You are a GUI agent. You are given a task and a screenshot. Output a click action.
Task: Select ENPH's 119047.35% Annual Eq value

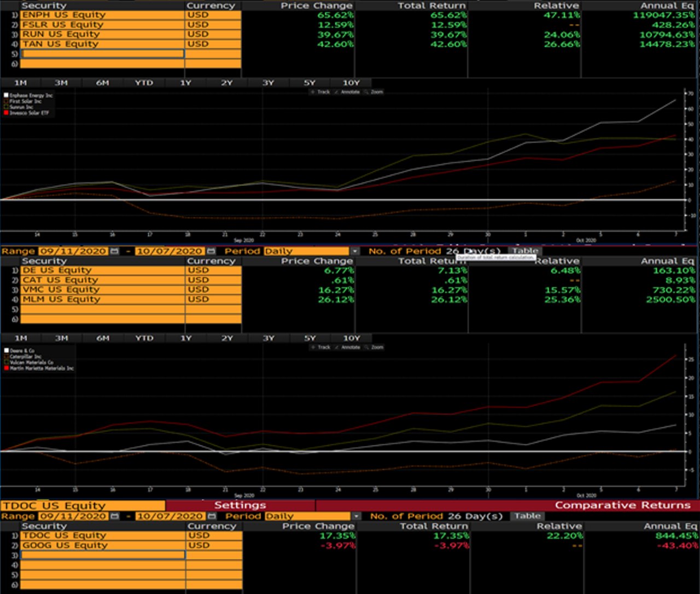pos(663,15)
